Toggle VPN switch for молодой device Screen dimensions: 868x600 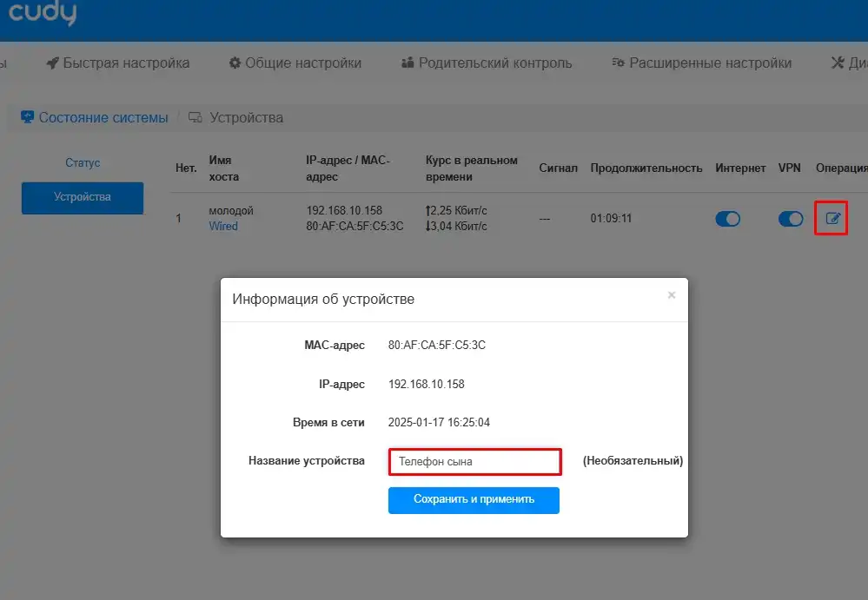click(791, 219)
